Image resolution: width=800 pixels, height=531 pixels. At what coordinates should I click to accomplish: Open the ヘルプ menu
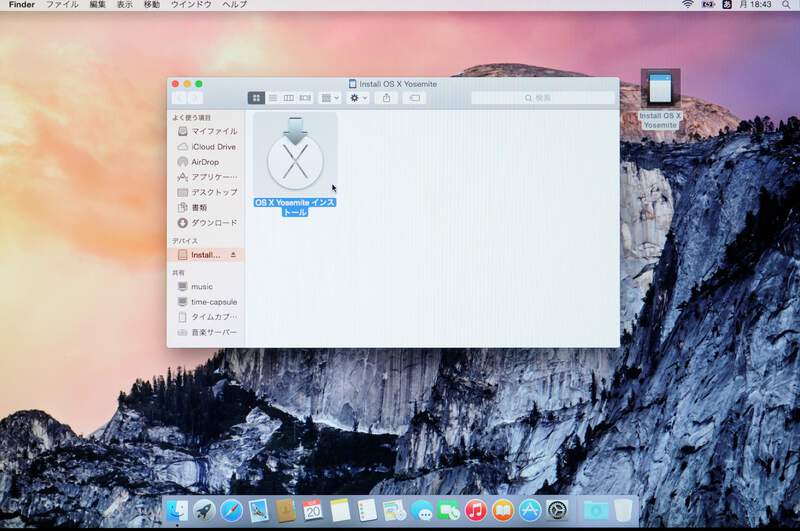point(235,5)
